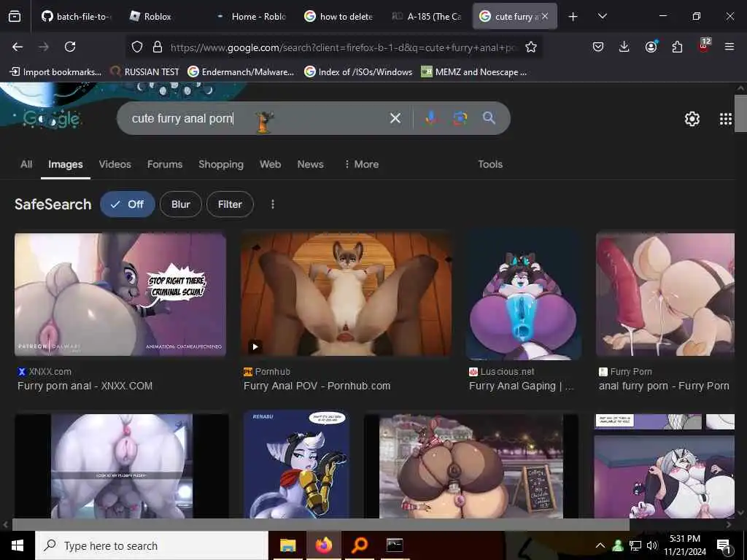List all tabs with the chevron button
747x560 pixels.
[x=602, y=16]
